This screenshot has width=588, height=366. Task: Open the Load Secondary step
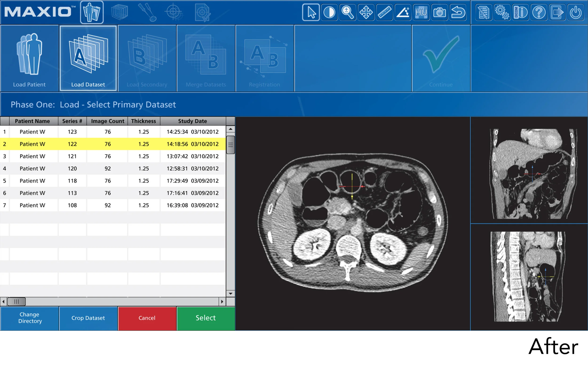(x=147, y=58)
